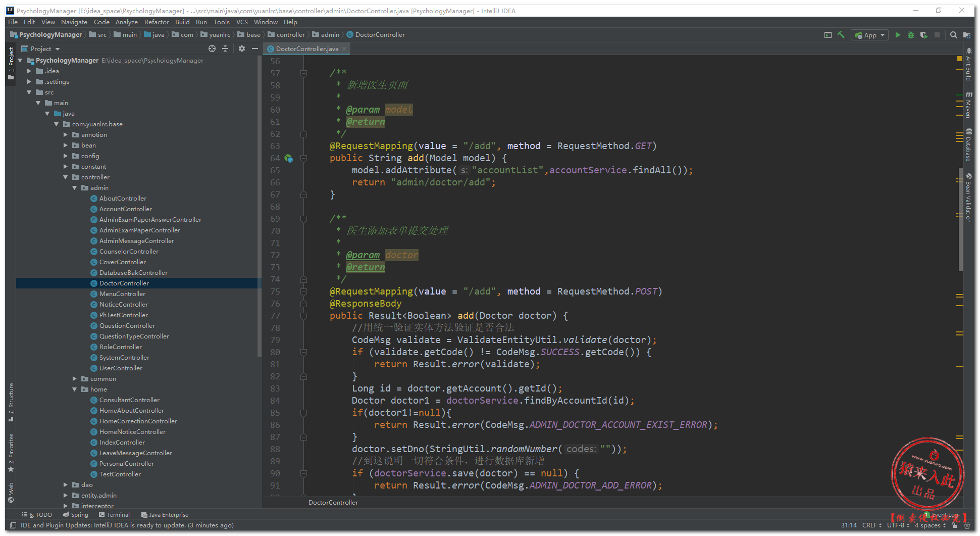Start debugging with the green bug icon
Screen dimensions: 980x536
911,35
